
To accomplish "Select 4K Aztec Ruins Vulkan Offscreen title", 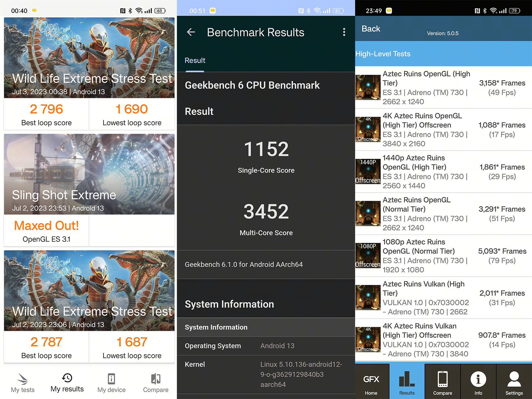I will (x=419, y=331).
